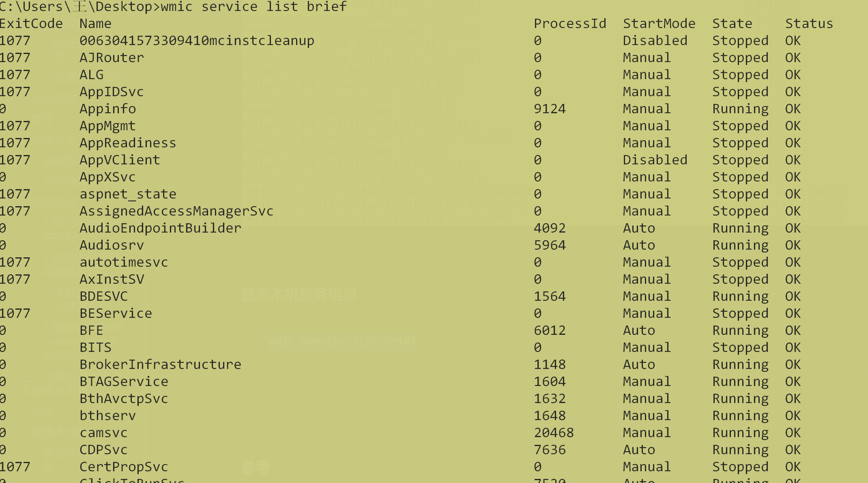Click the BDESVC service name
868x483 pixels.
tap(103, 296)
